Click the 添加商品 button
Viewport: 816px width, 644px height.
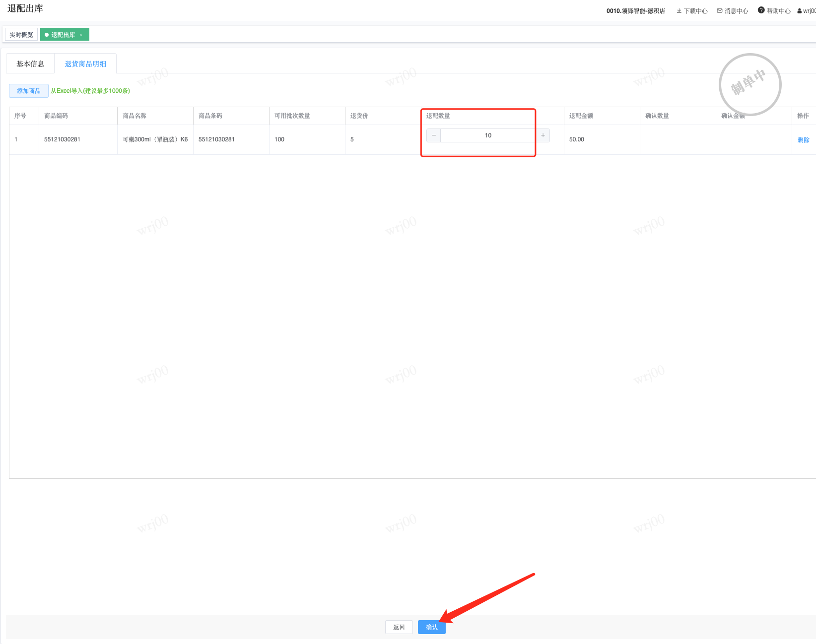29,91
